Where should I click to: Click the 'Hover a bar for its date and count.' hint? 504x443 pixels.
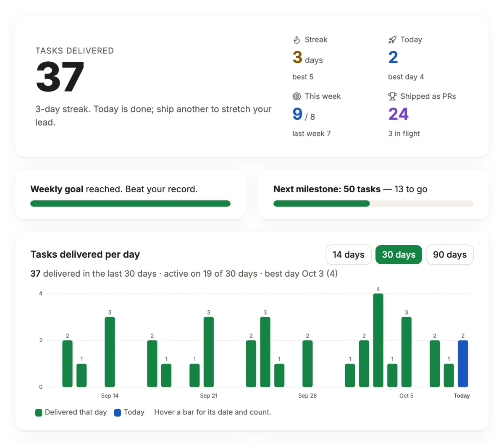[213, 412]
